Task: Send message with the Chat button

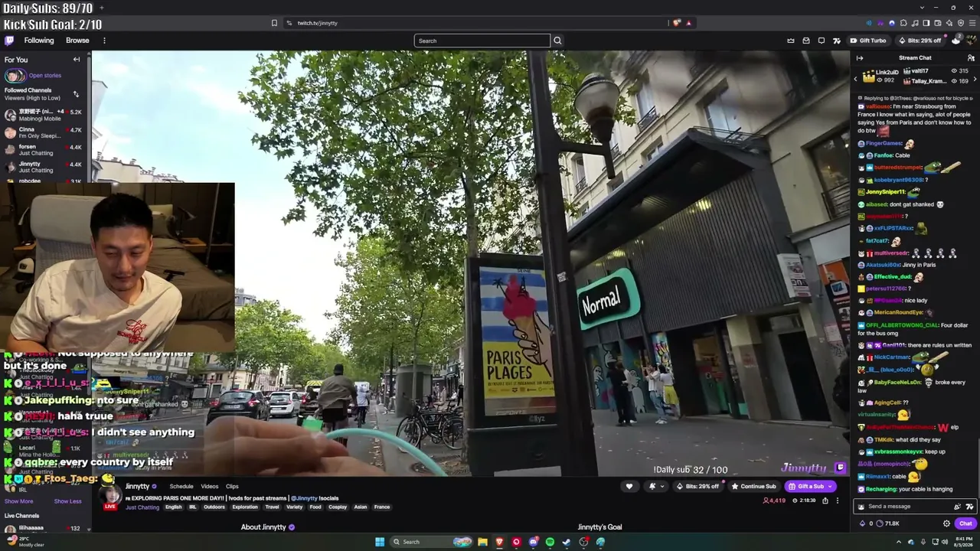Action: (965, 523)
